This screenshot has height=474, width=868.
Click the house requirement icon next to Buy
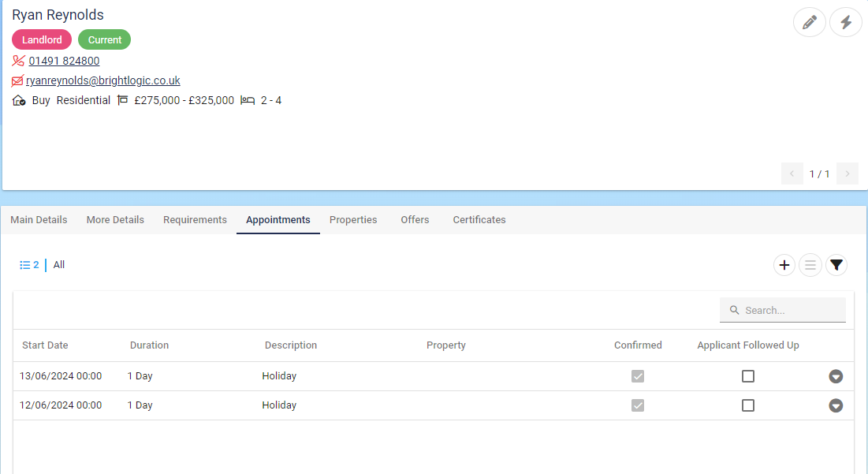coord(19,100)
